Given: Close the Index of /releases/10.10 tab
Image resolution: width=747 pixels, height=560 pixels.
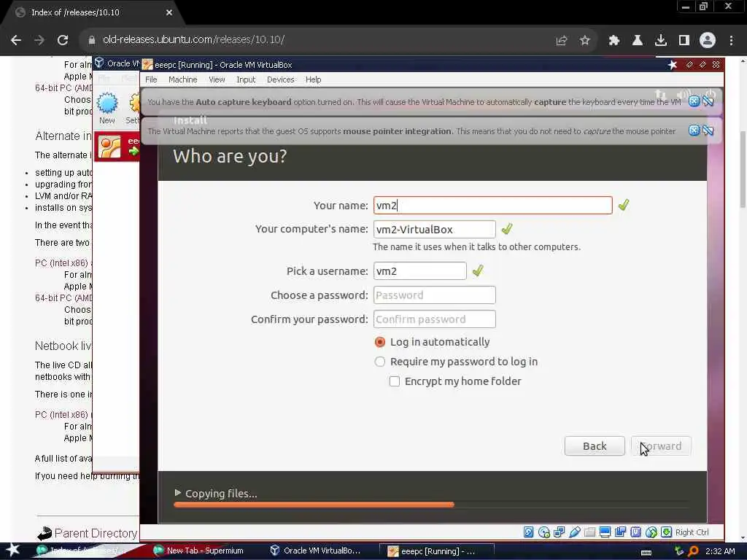Looking at the screenshot, I should coord(169,12).
